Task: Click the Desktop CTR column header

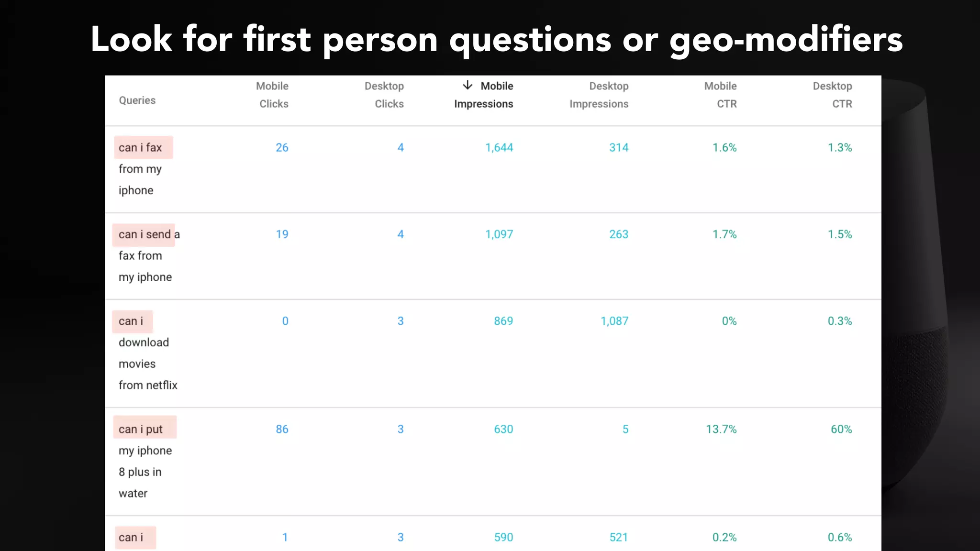Action: tap(833, 95)
